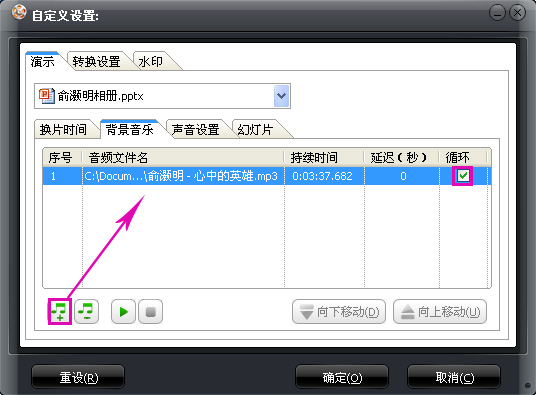Select the 心中的英雄.mp3 audio row
The image size is (536, 395).
click(267, 176)
